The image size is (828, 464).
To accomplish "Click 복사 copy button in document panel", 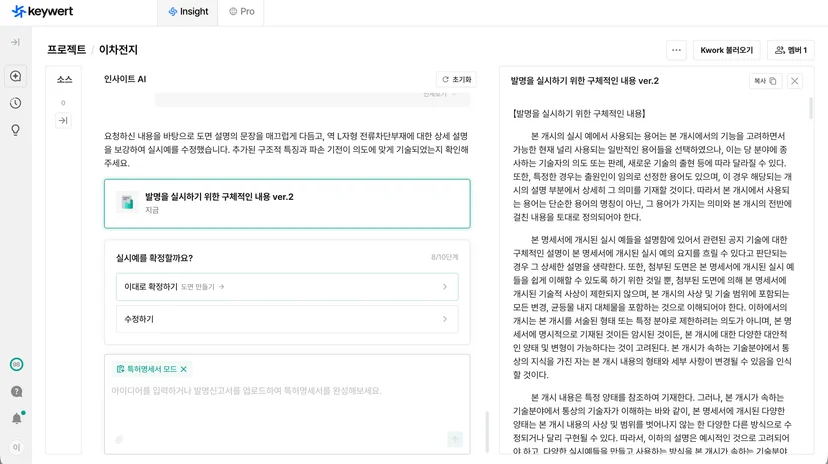I will [765, 81].
